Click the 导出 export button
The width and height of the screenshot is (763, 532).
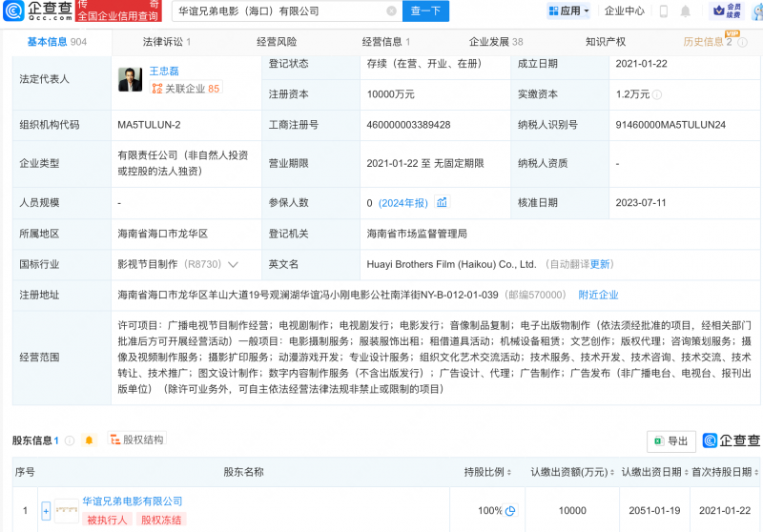[671, 440]
